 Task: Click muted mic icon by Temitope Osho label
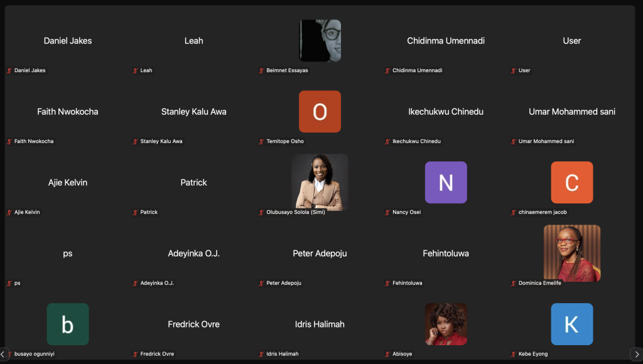point(262,141)
